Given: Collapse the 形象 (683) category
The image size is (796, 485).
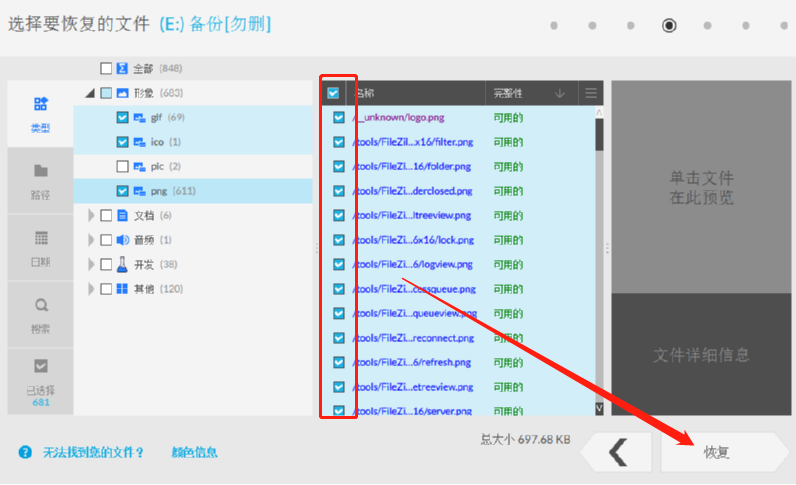Looking at the screenshot, I should click(90, 93).
